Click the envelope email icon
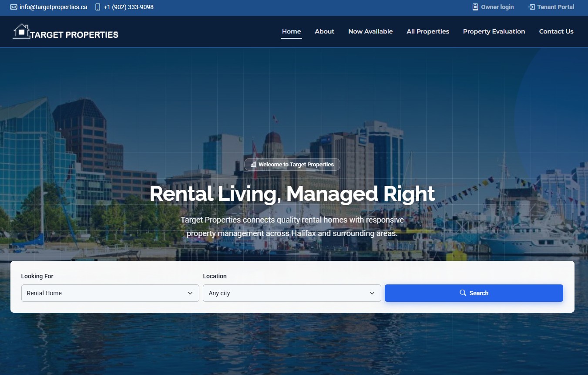Screen dimensions: 588x375 [x=13, y=7]
